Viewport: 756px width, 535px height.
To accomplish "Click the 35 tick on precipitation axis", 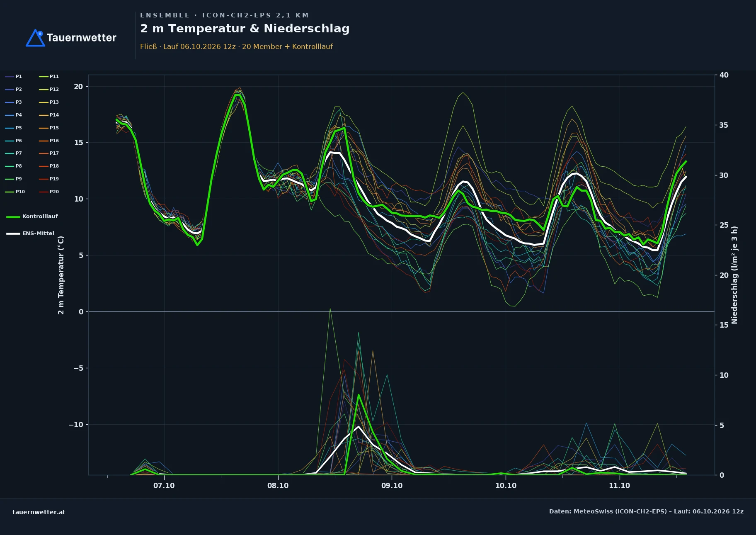I will click(x=724, y=125).
